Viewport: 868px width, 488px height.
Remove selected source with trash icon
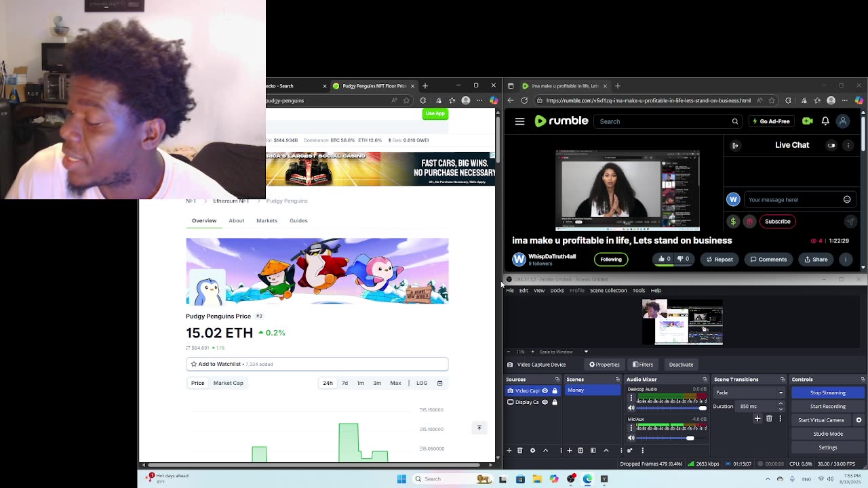[520, 450]
